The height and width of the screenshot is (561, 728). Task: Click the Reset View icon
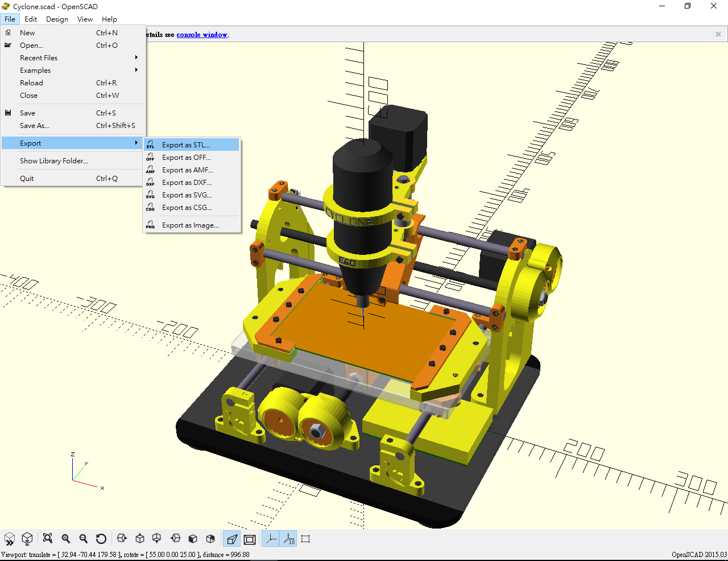pyautogui.click(x=101, y=539)
